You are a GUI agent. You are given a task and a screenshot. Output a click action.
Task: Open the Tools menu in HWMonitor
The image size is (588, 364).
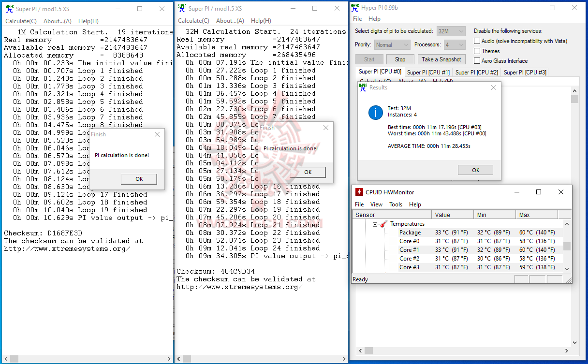pyautogui.click(x=396, y=204)
